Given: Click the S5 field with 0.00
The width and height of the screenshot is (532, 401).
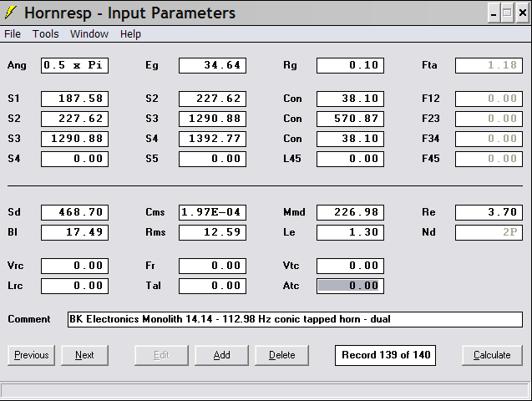Looking at the screenshot, I should point(212,159).
